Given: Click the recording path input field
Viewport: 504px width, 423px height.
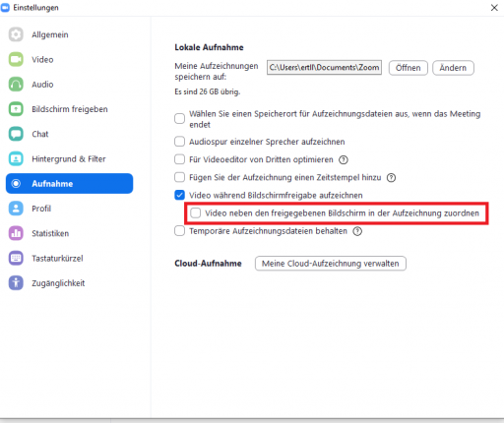Looking at the screenshot, I should click(x=324, y=67).
